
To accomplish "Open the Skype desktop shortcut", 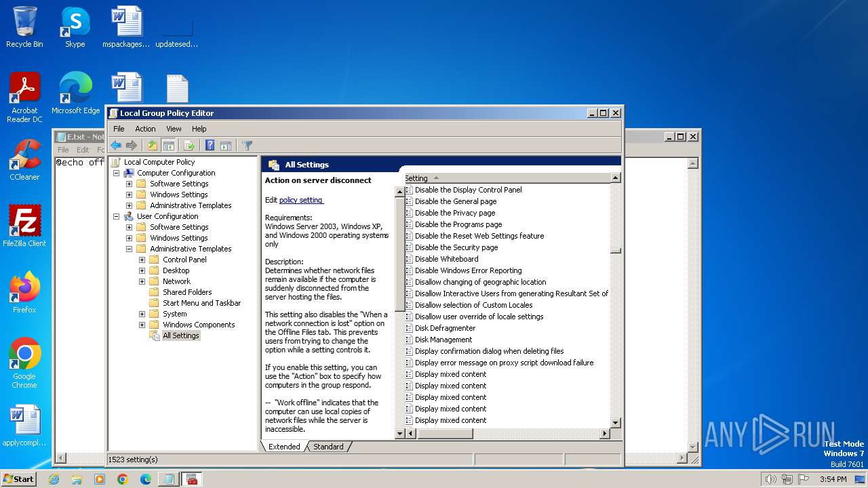I will tap(75, 27).
